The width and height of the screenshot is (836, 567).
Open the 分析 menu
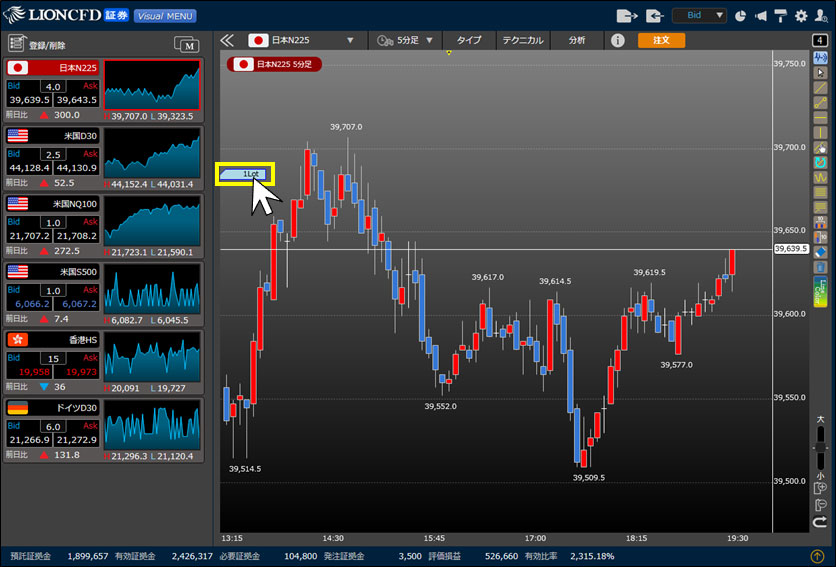577,41
